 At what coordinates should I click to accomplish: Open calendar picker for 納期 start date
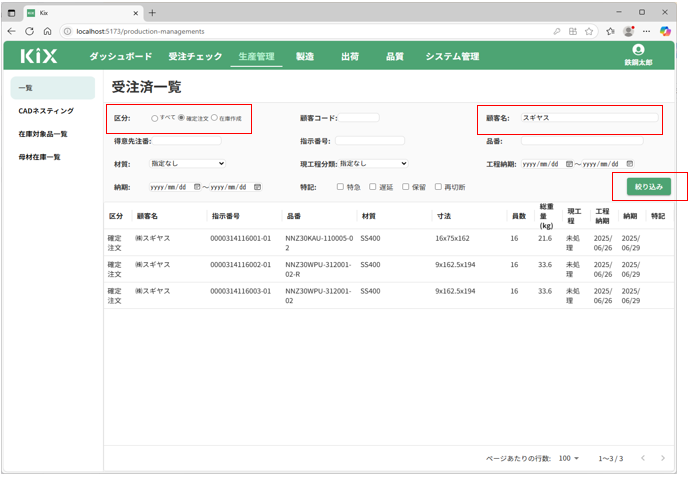click(197, 187)
